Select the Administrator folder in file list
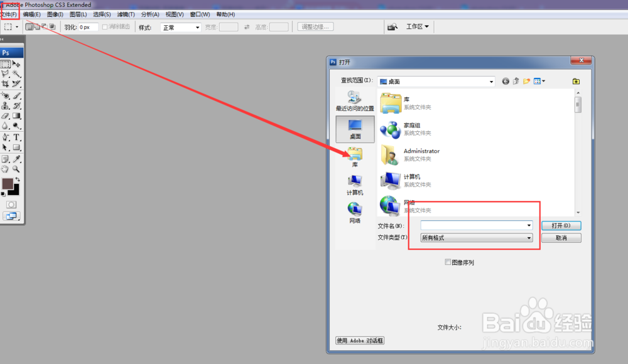The image size is (628, 364). click(410, 154)
